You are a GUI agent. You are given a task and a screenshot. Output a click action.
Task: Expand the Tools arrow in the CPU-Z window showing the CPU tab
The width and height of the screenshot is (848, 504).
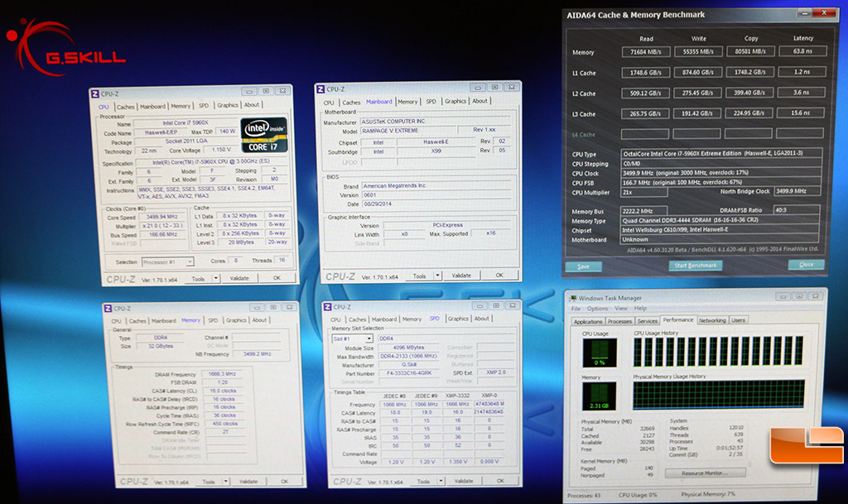(216, 278)
